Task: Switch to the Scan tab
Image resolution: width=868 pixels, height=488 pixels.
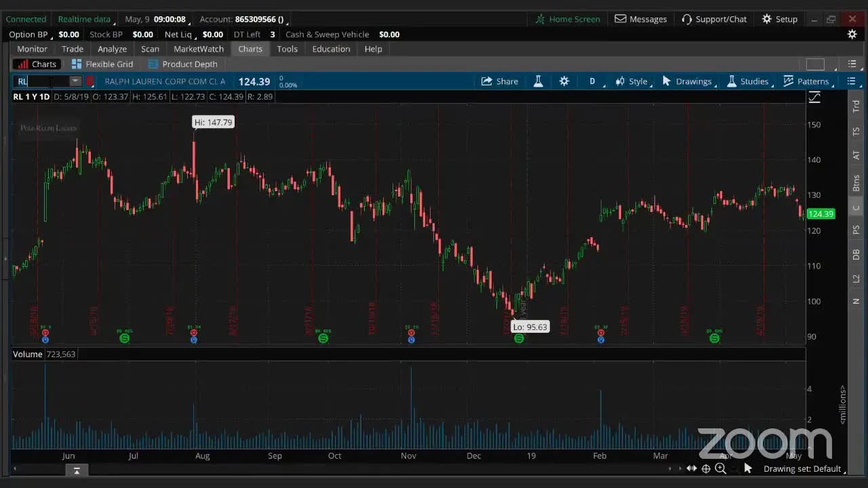Action: 151,49
